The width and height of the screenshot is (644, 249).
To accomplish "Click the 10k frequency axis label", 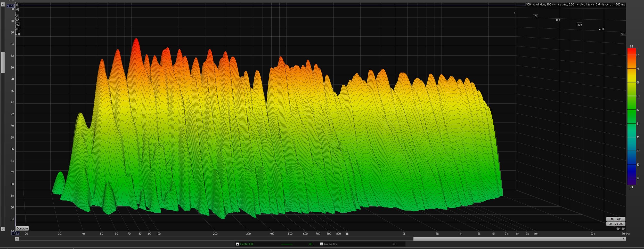I will [x=536, y=234].
